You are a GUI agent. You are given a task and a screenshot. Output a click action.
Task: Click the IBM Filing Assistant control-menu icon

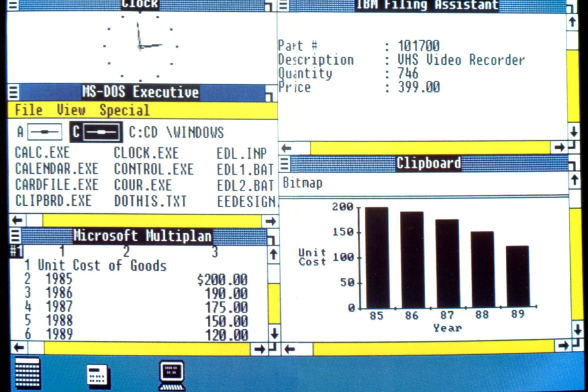pyautogui.click(x=283, y=5)
